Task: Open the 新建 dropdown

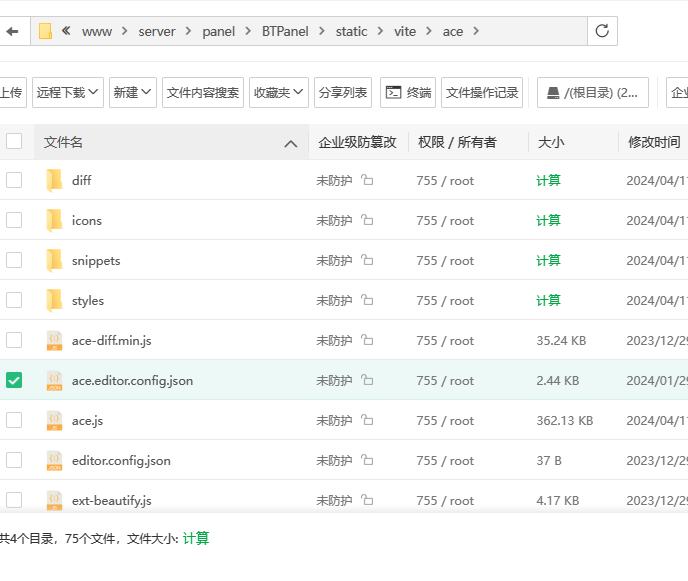Action: (x=133, y=93)
